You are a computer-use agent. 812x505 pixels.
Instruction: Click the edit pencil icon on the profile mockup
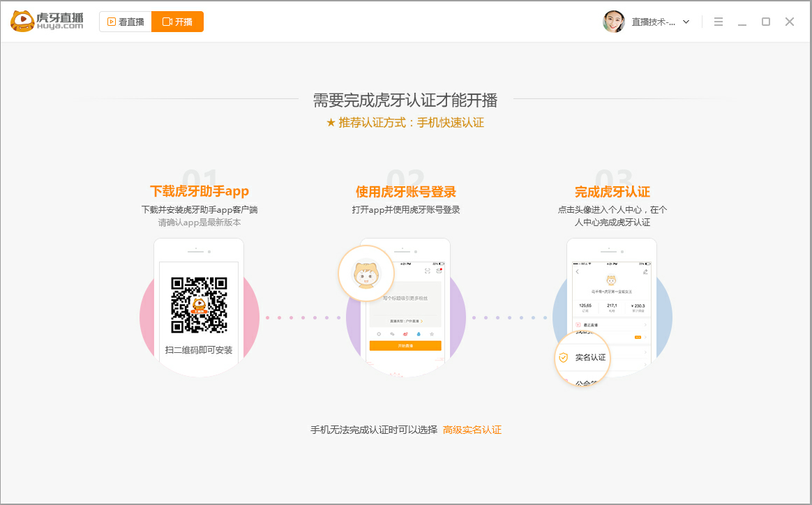pyautogui.click(x=645, y=272)
